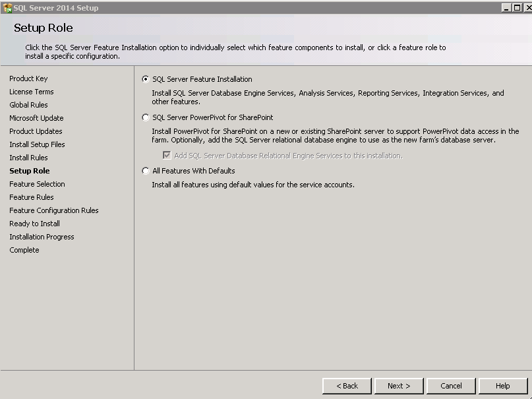Select Product Key step in sidebar
Viewport: 532px width, 399px height.
(x=28, y=78)
